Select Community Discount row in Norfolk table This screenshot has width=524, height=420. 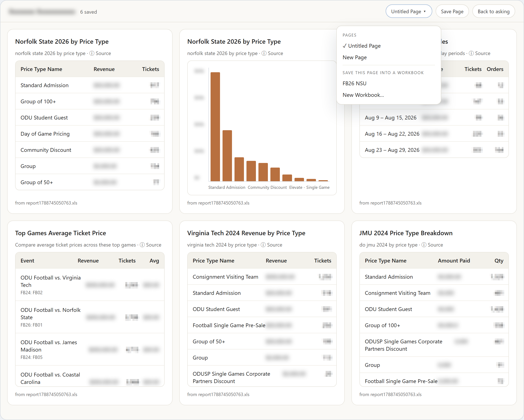[90, 150]
